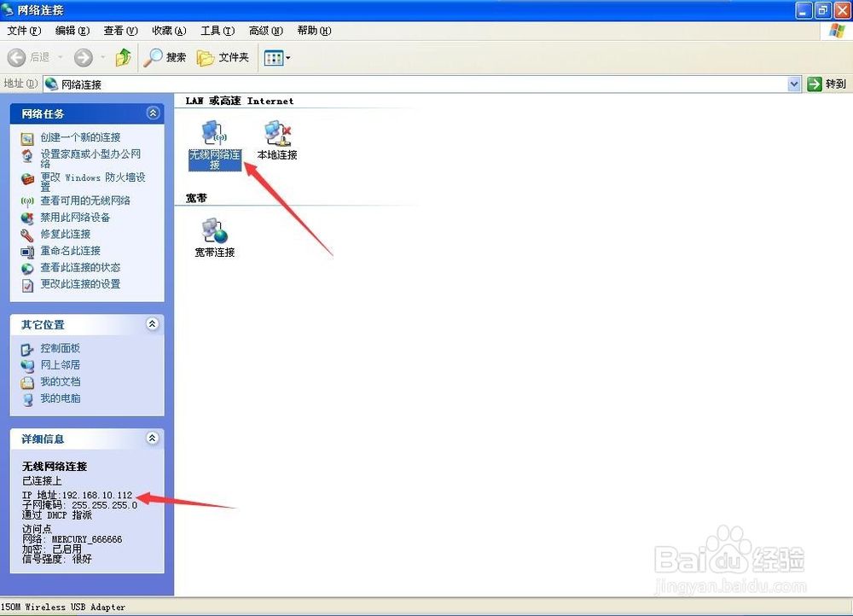Click 更改 Windows 防火墙设置 link

(93, 182)
